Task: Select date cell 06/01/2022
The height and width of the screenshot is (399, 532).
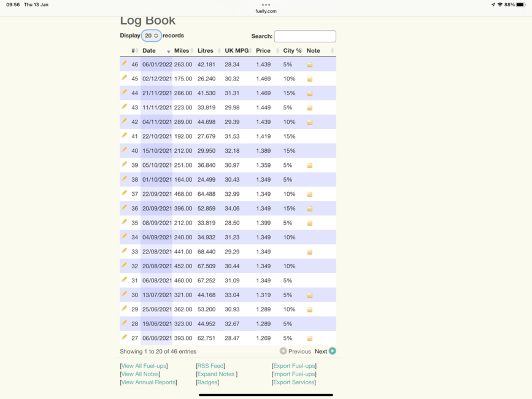Action: point(157,64)
